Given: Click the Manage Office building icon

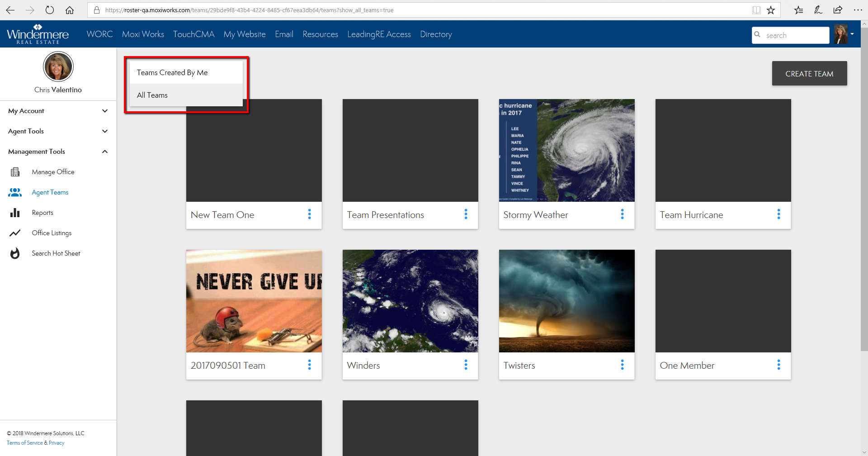Looking at the screenshot, I should 15,172.
